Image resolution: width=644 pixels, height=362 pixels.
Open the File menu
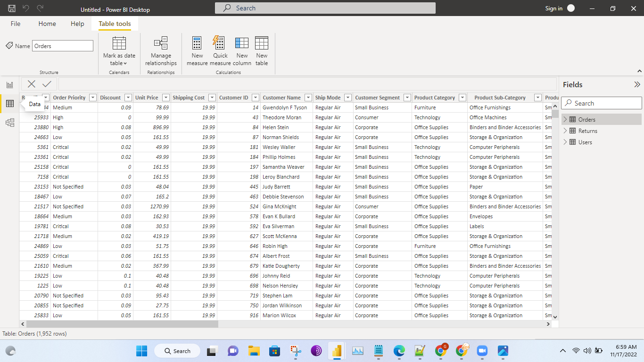pos(16,24)
